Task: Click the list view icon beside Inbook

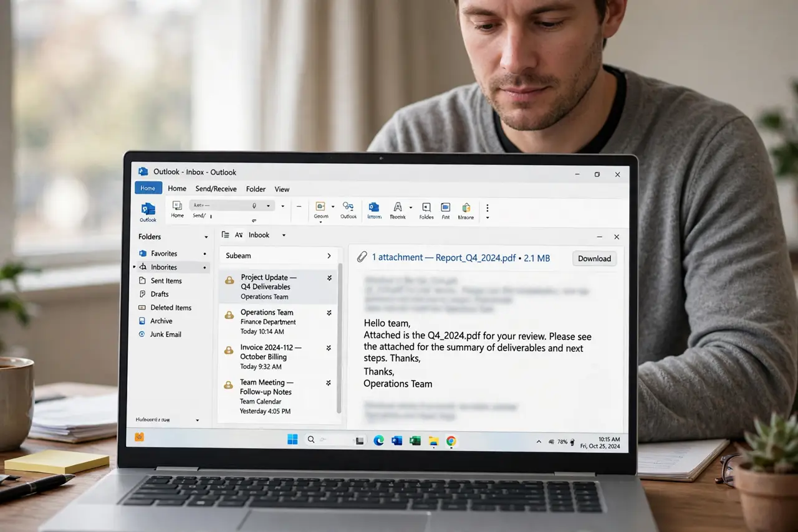Action: [x=226, y=235]
